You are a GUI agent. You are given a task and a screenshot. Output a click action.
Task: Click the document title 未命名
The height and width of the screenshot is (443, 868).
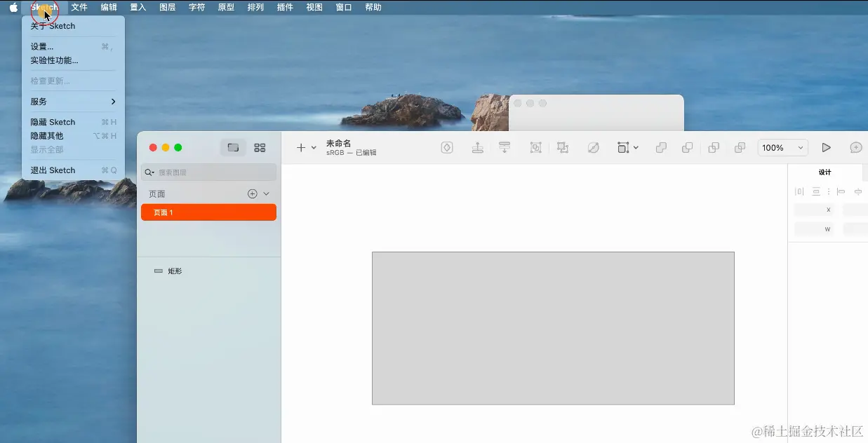coord(338,143)
